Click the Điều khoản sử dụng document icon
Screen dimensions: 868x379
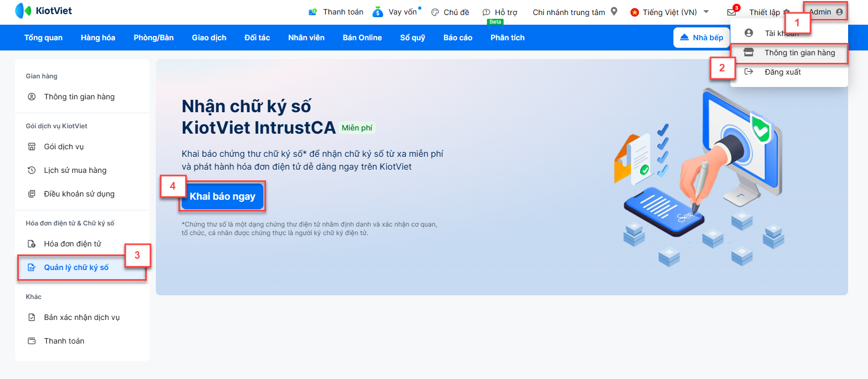click(32, 194)
